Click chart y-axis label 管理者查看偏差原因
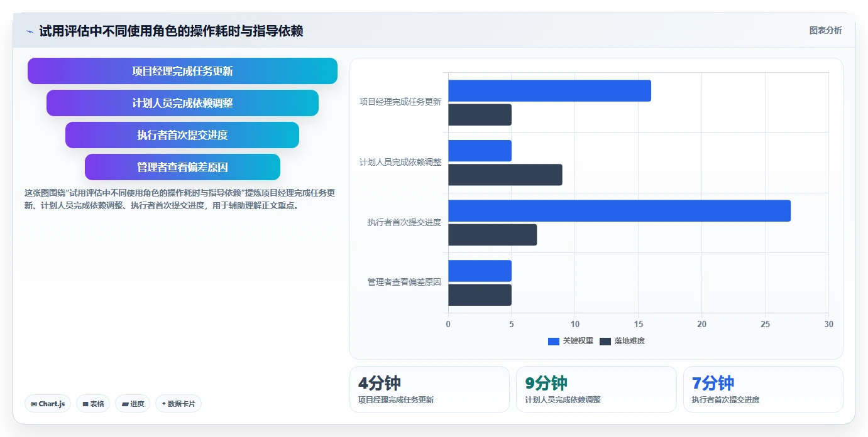 pyautogui.click(x=405, y=283)
